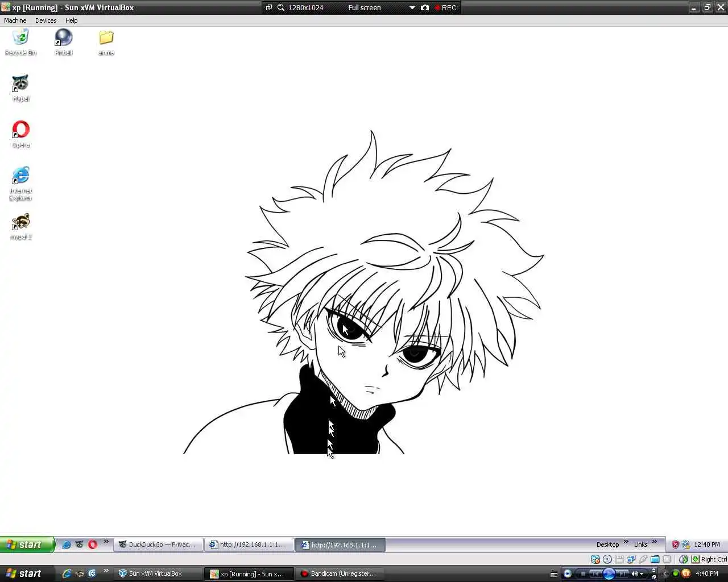
Task: Click the Bandicam magnifier size icon
Action: pyautogui.click(x=281, y=7)
